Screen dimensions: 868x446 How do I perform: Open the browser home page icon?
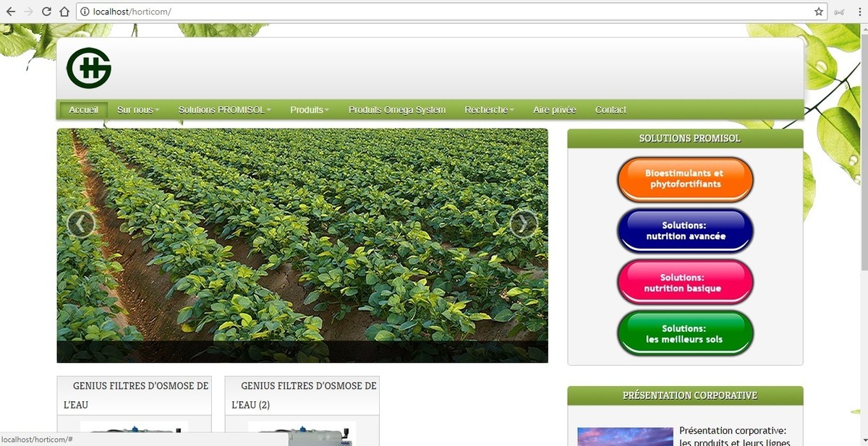click(x=64, y=12)
